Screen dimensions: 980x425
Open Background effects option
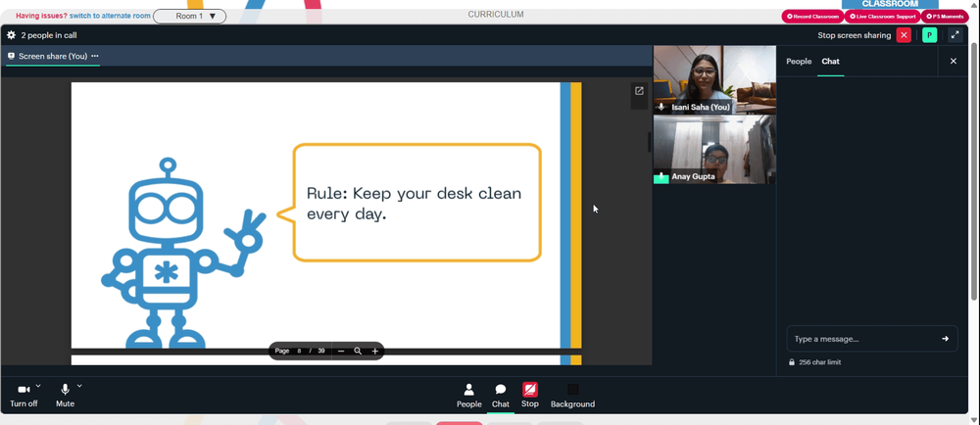(572, 396)
